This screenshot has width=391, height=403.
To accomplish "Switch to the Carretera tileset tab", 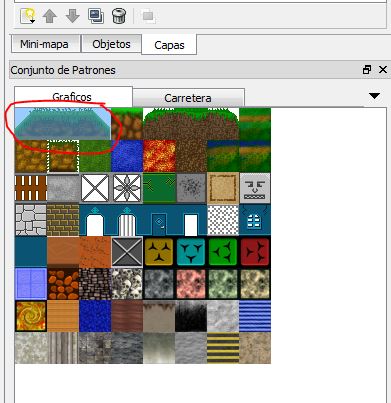I will tap(188, 98).
